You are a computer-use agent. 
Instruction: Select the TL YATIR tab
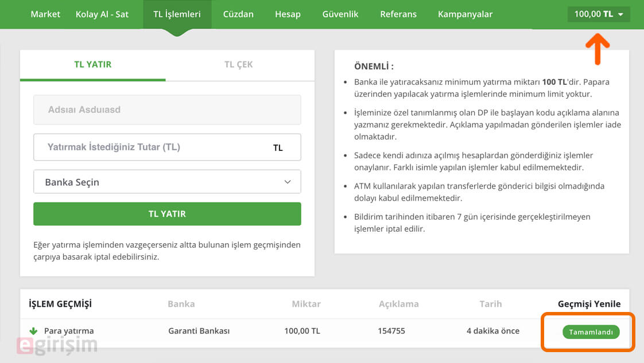[93, 64]
